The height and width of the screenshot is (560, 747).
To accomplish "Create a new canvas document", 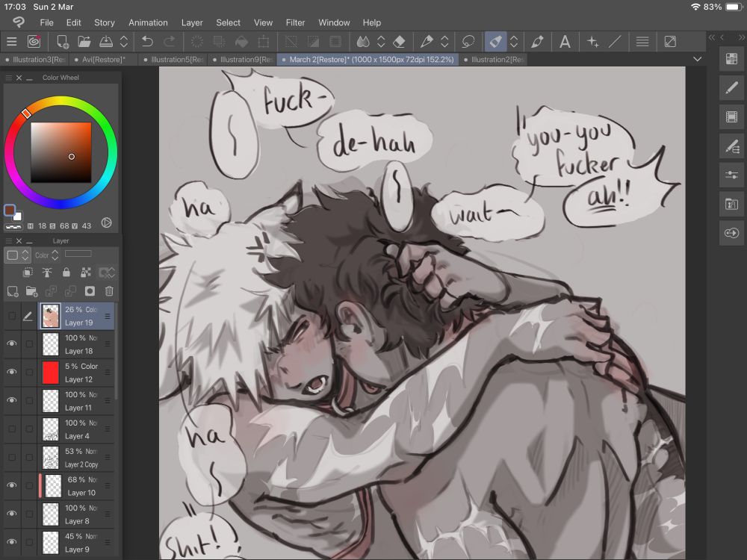I will pos(63,42).
